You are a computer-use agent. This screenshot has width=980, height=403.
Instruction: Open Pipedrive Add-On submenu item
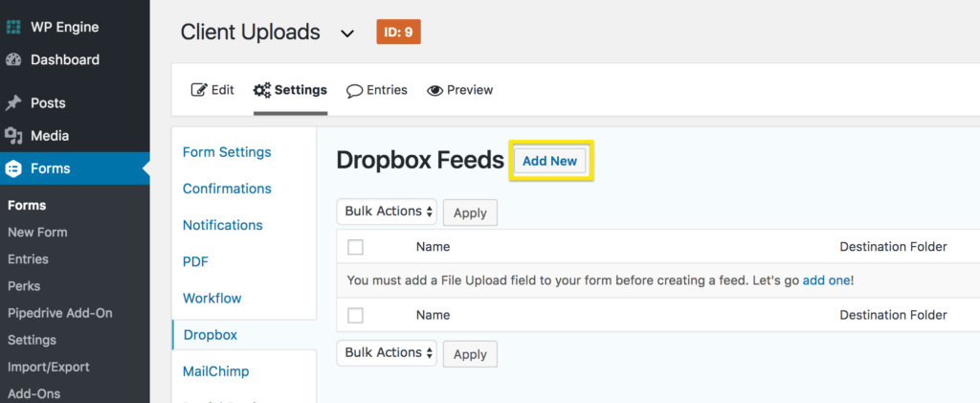click(60, 313)
